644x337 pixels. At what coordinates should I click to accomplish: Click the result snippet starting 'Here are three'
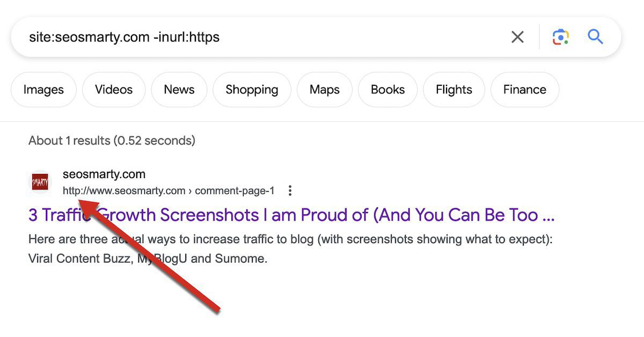(x=290, y=249)
